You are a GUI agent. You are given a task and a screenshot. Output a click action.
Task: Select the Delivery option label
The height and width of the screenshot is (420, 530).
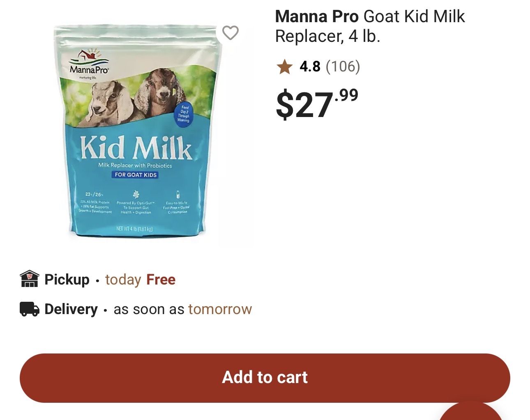pos(71,309)
